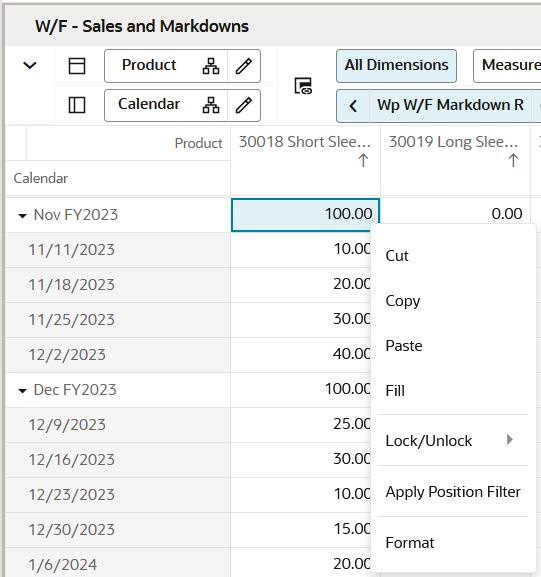541x577 pixels.
Task: Click the Product hierarchy icon
Action: tap(211, 66)
